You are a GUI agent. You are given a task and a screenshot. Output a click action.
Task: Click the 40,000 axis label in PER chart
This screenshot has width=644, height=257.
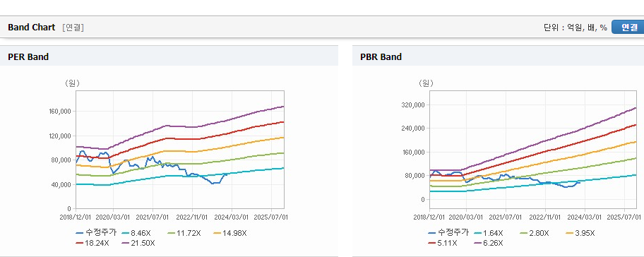point(61,185)
